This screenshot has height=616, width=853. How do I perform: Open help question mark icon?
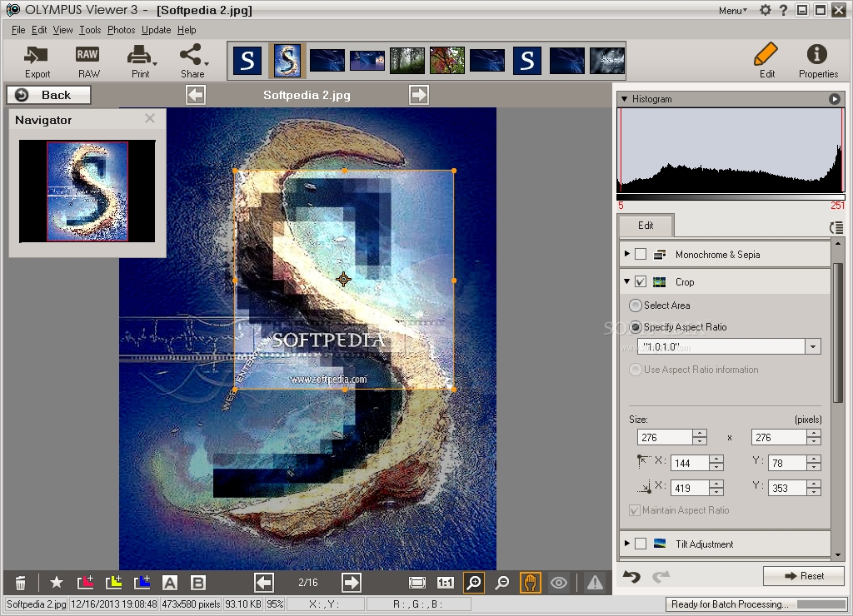click(783, 10)
